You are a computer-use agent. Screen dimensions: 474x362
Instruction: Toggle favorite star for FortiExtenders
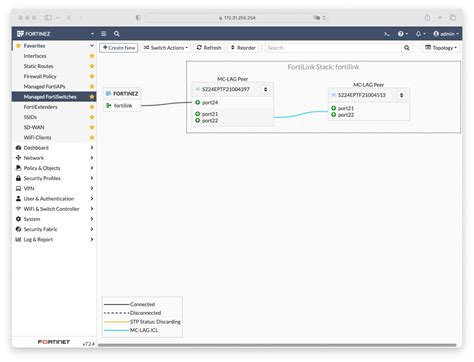point(92,107)
